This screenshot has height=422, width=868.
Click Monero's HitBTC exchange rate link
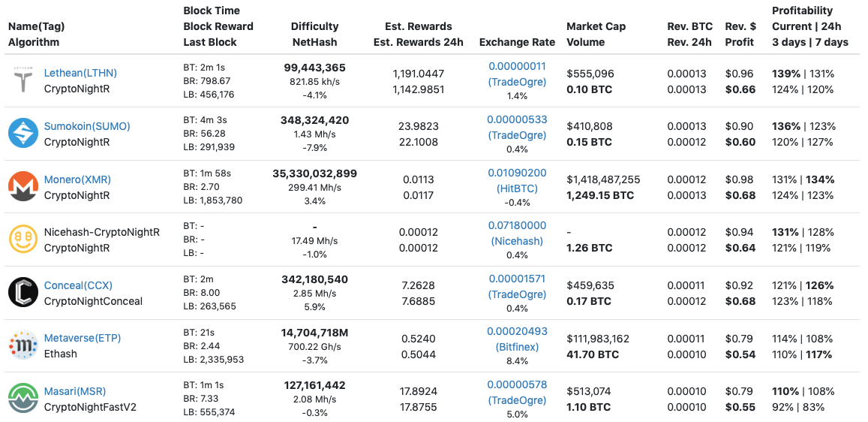point(517,180)
